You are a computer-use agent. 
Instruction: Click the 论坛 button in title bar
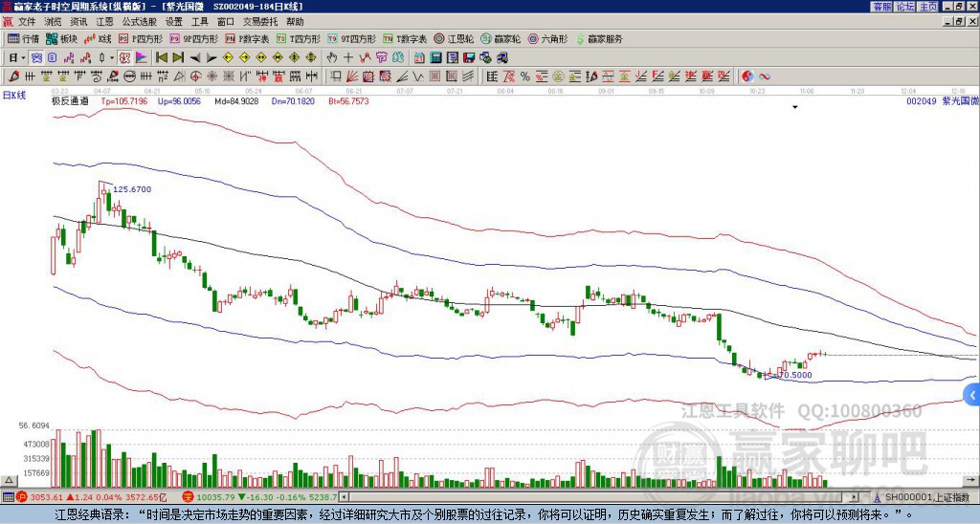pos(904,7)
